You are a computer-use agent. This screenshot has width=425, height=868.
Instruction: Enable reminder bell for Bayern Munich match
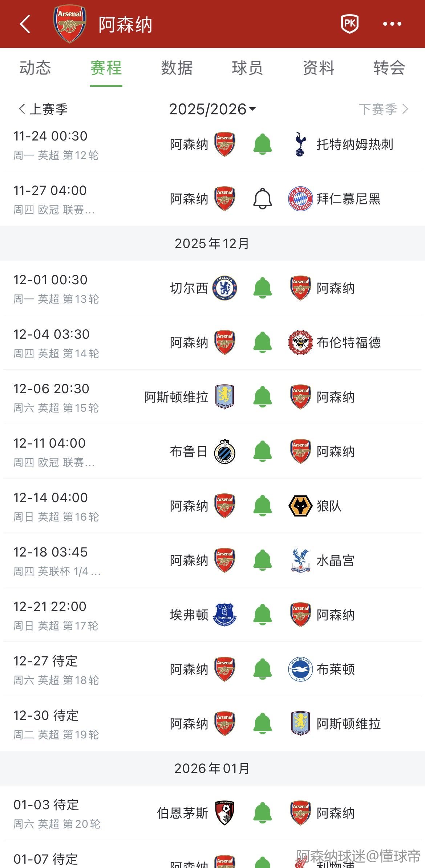click(x=262, y=199)
